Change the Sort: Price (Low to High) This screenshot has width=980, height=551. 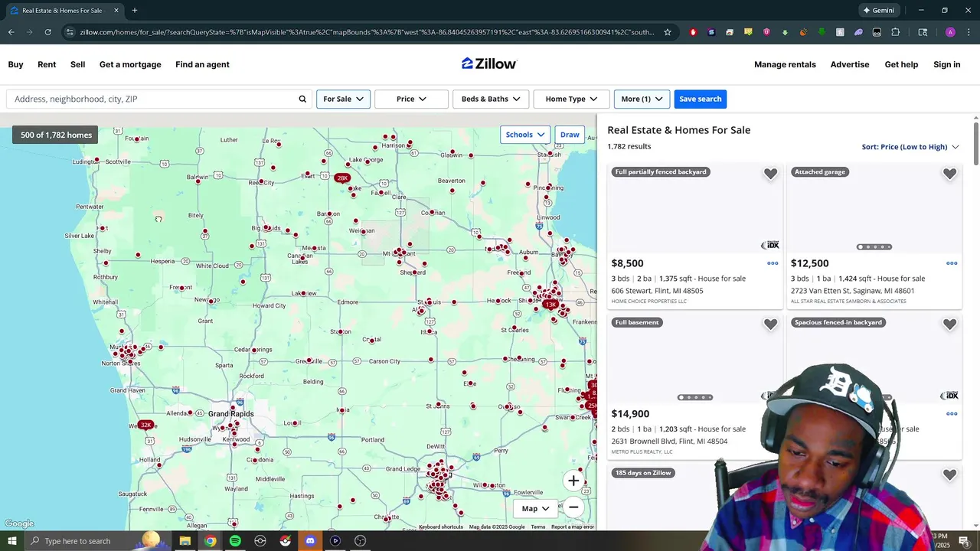pos(910,147)
